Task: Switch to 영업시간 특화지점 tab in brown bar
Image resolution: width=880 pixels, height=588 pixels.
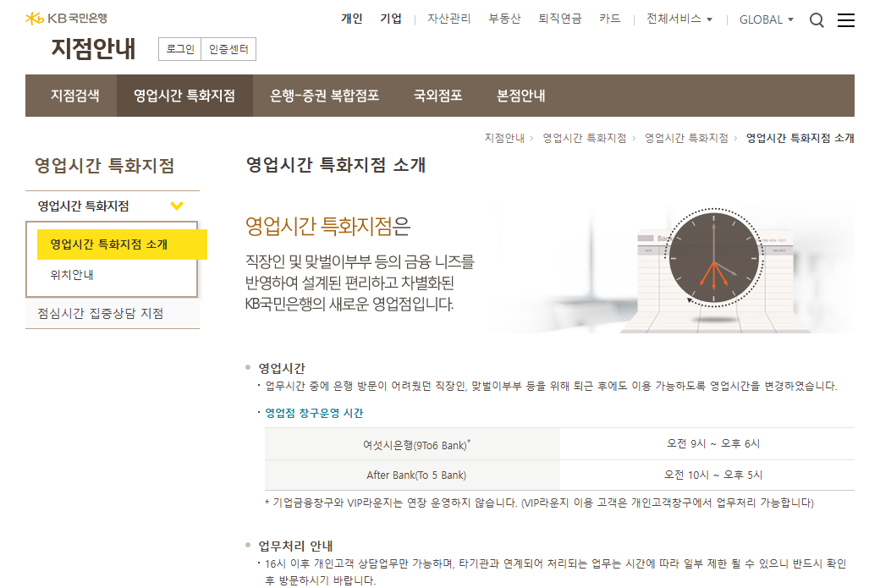Action: [x=184, y=96]
